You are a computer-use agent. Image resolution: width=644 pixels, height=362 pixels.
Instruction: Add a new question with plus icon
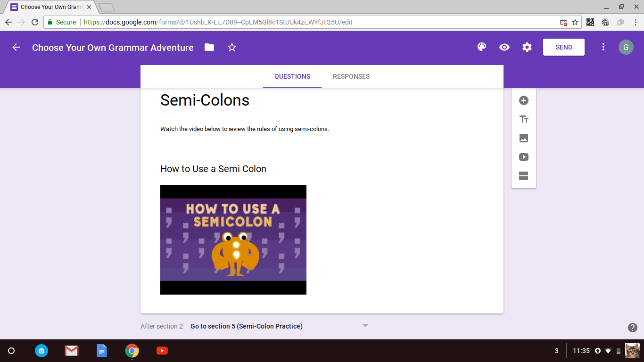[x=524, y=100]
